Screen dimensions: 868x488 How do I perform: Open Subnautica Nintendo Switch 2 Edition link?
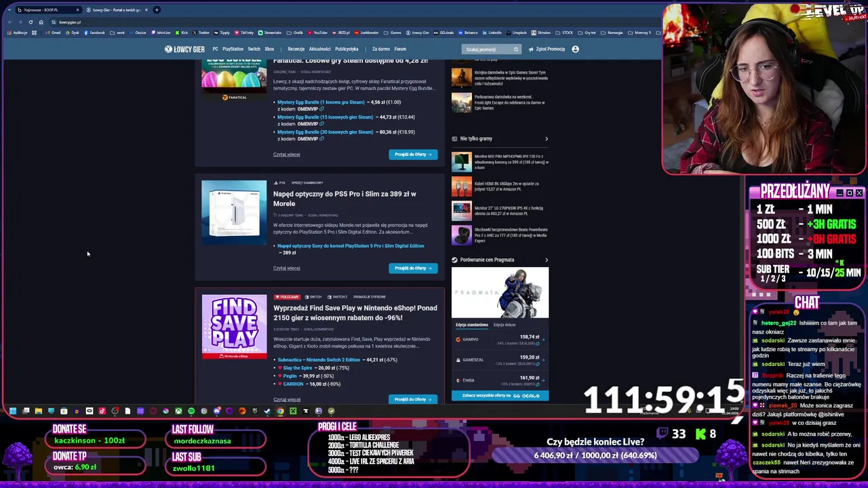(319, 360)
